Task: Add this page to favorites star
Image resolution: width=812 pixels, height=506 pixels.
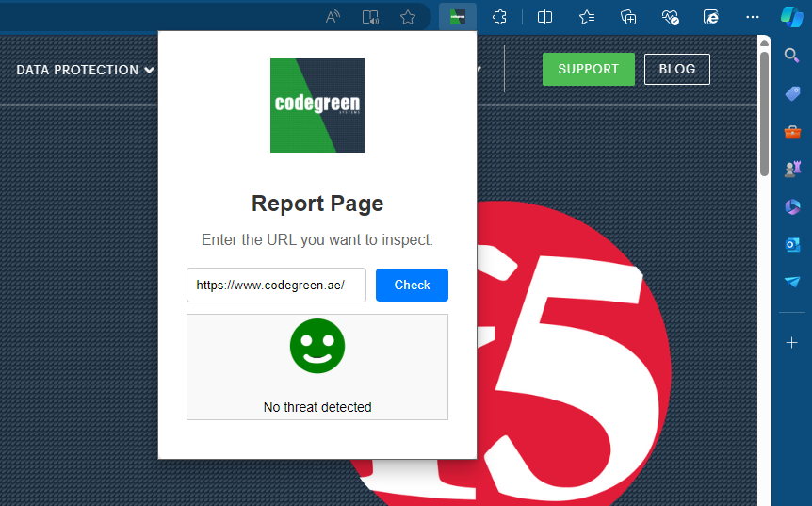Action: (408, 17)
